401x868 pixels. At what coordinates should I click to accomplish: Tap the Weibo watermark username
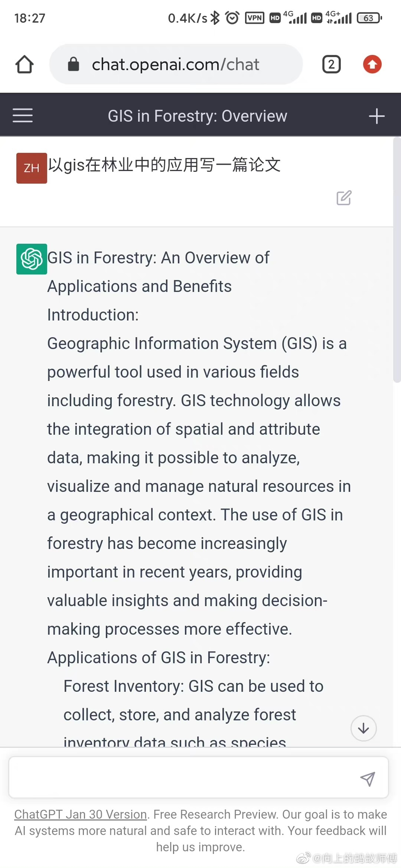tap(354, 858)
